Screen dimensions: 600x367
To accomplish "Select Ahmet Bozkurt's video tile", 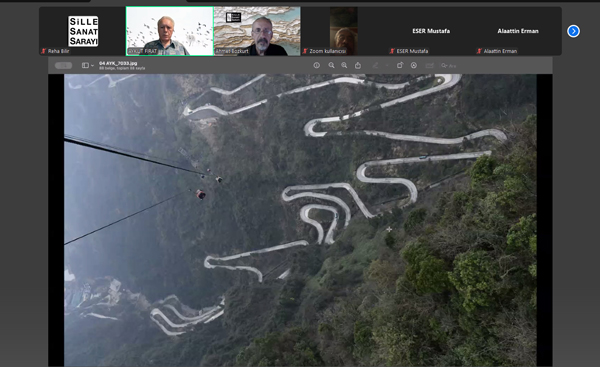I will (x=257, y=31).
